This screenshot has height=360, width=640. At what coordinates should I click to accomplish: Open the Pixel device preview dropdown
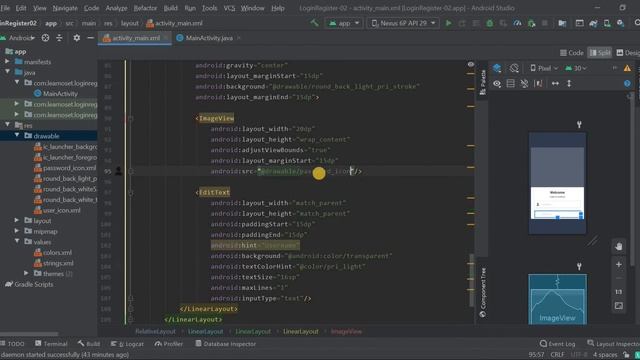pos(544,68)
